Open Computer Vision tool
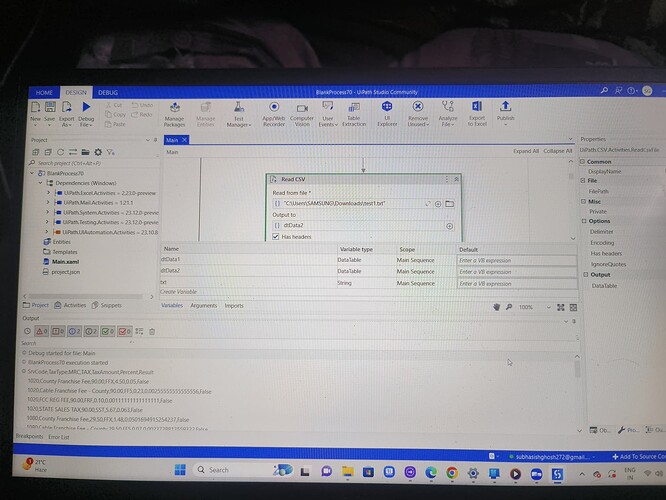This screenshot has height=500, width=666. tap(302, 114)
